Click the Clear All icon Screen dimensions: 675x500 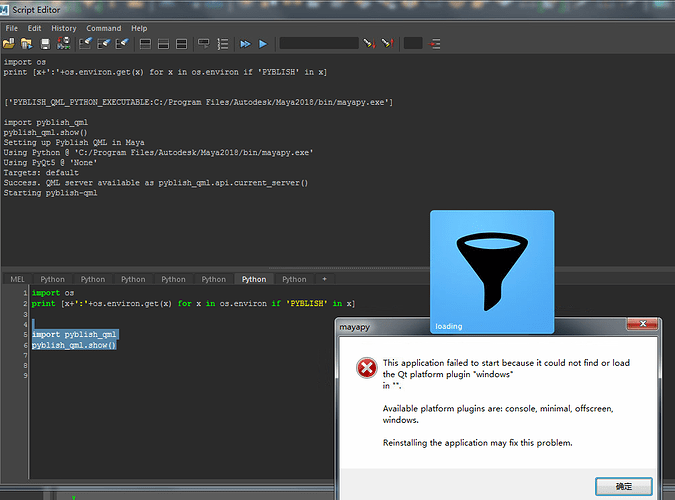tap(122, 43)
